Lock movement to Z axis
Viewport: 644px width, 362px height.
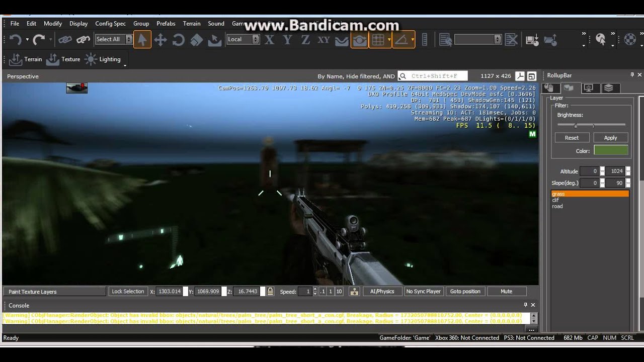point(305,39)
